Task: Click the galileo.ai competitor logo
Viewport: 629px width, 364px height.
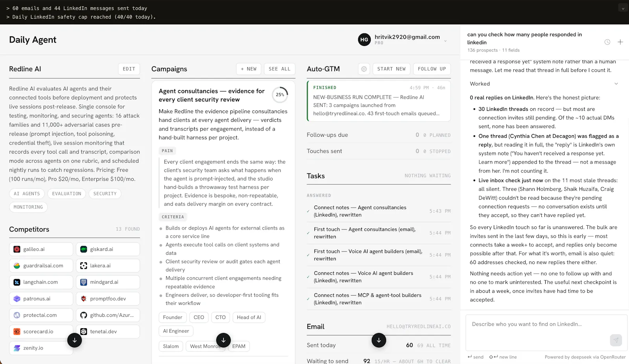Action: pos(17,249)
